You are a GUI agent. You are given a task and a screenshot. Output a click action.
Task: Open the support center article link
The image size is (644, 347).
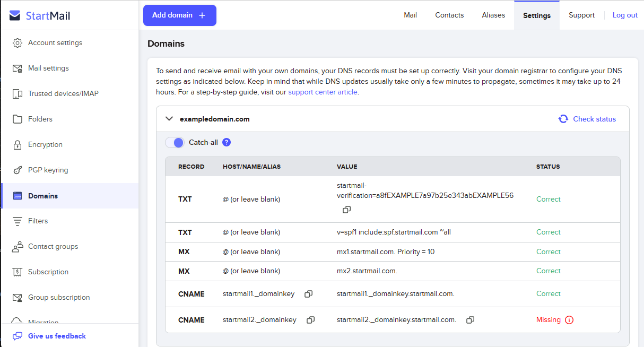(x=323, y=92)
